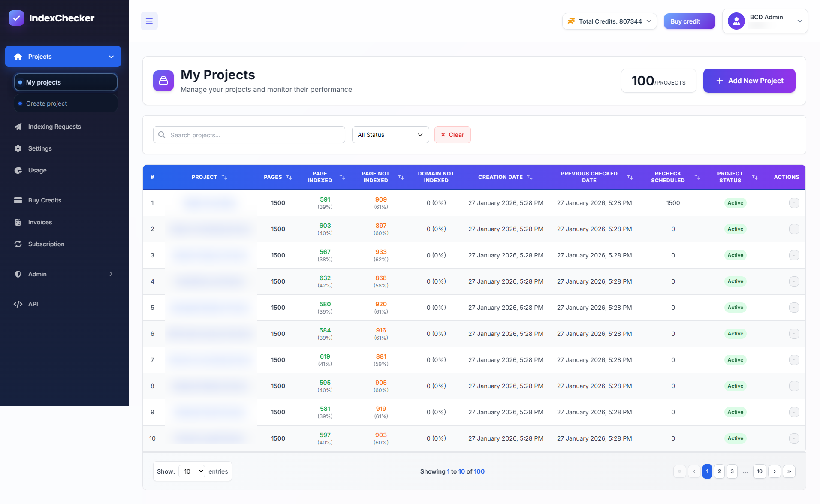Click the IndexChecker logo checkmark

coord(16,18)
